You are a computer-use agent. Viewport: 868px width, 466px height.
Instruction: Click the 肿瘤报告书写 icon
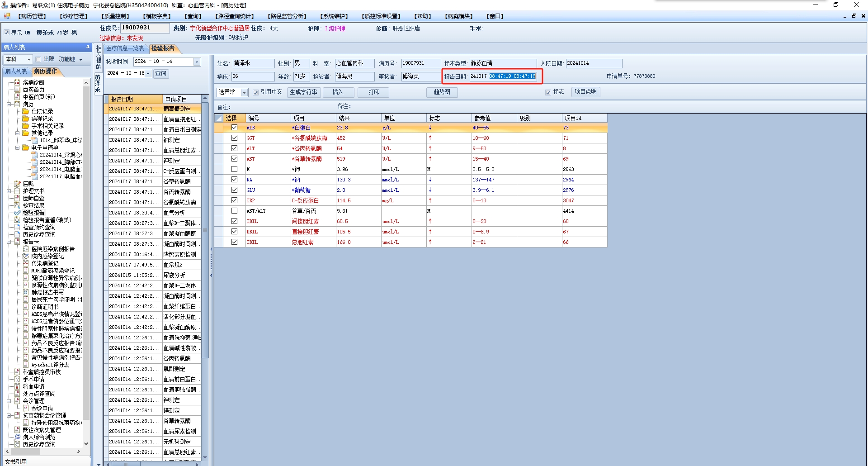click(26, 292)
